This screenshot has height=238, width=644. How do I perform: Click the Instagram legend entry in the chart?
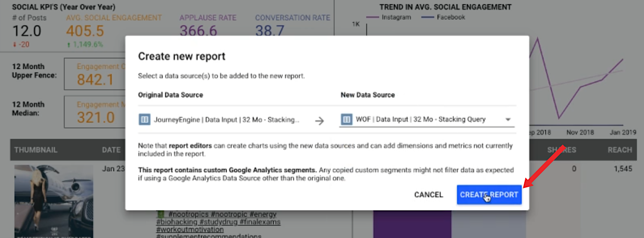(x=389, y=17)
